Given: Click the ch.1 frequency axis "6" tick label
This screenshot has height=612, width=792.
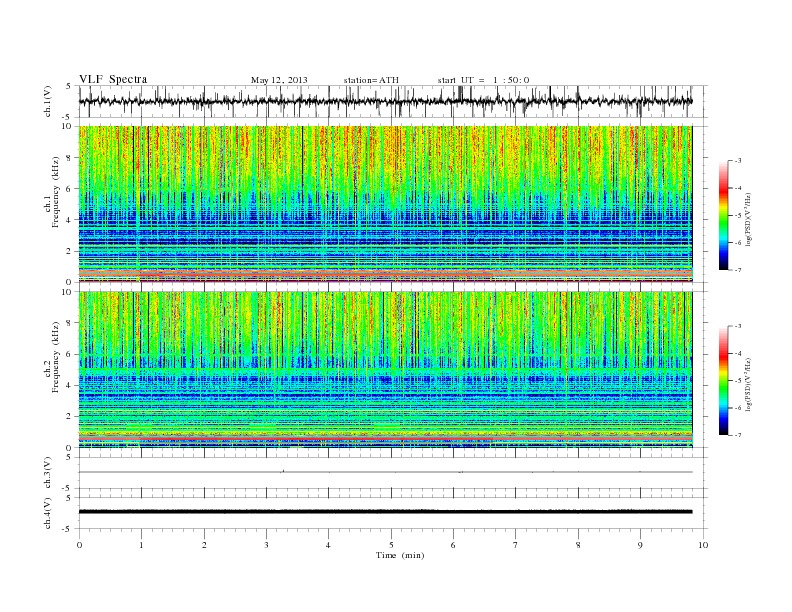Looking at the screenshot, I should [x=70, y=189].
